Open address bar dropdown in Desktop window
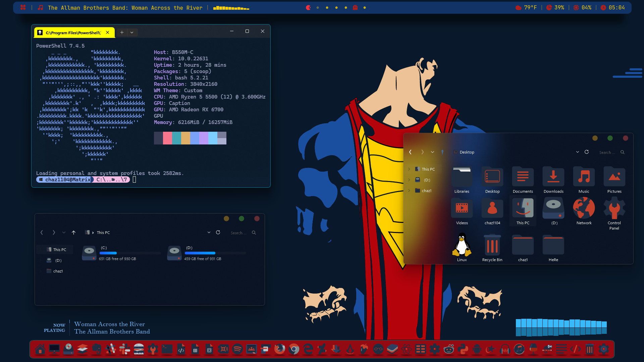This screenshot has height=362, width=644. click(x=578, y=152)
